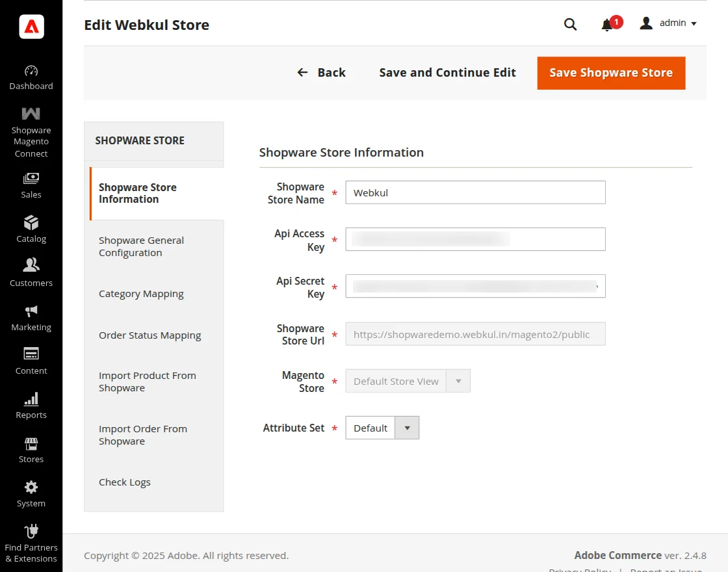728x572 pixels.
Task: Open the Marketing section
Action: click(31, 318)
